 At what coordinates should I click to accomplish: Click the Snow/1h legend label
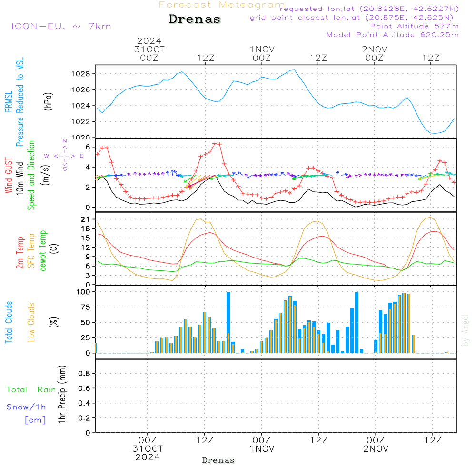[26, 407]
